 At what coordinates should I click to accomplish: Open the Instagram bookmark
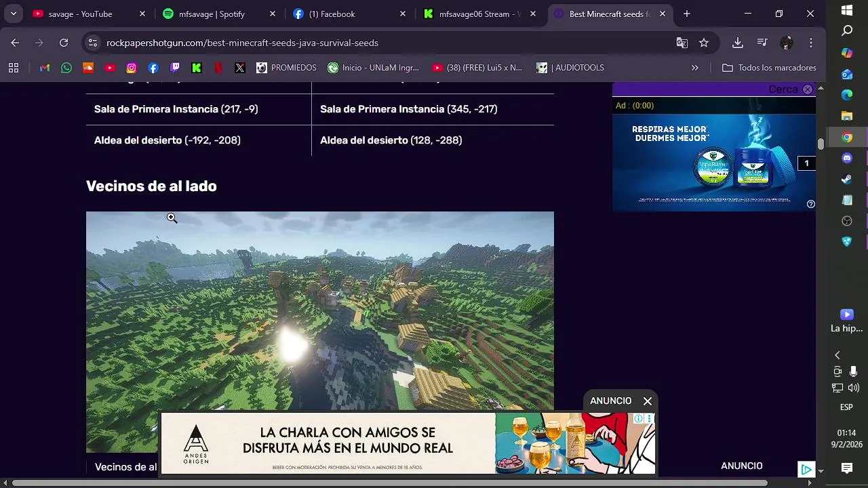click(132, 68)
